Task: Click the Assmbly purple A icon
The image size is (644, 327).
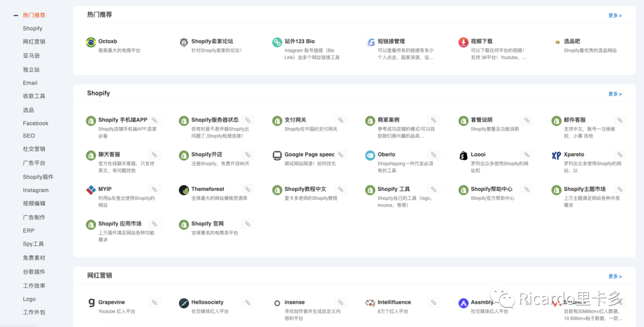Action: pyautogui.click(x=463, y=303)
